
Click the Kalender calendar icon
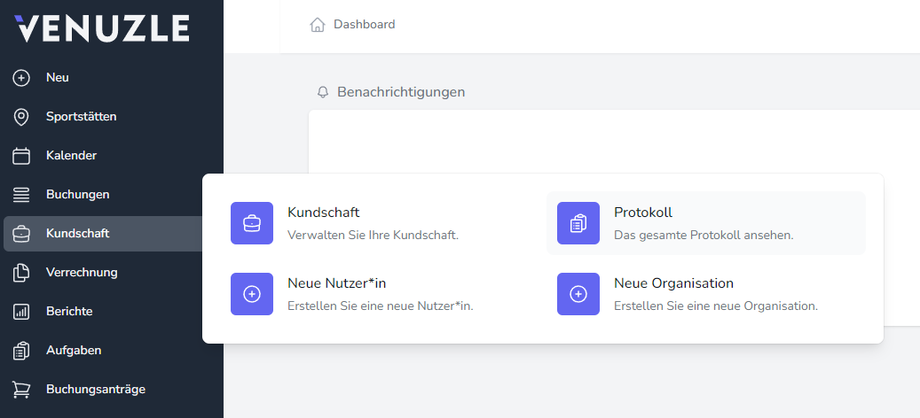[21, 156]
